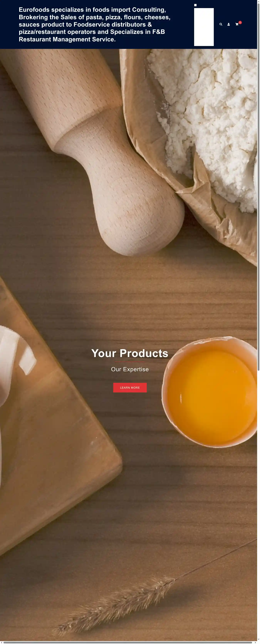Click the horizontal scrollbar left arrow
Viewport: 260px width, 644px height.
point(1,642)
